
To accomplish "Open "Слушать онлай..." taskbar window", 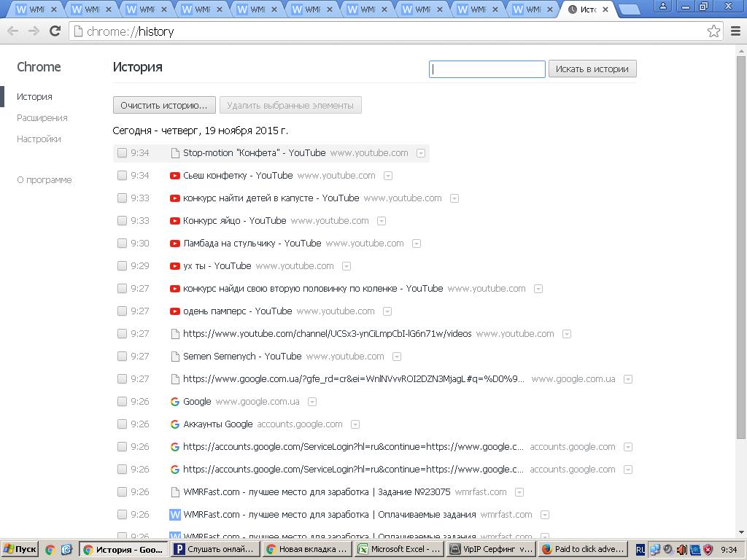I will click(x=215, y=550).
